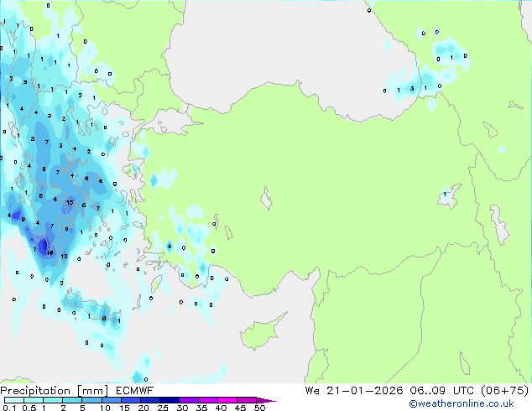Select the 2–5 mm legend swatch

72,400
